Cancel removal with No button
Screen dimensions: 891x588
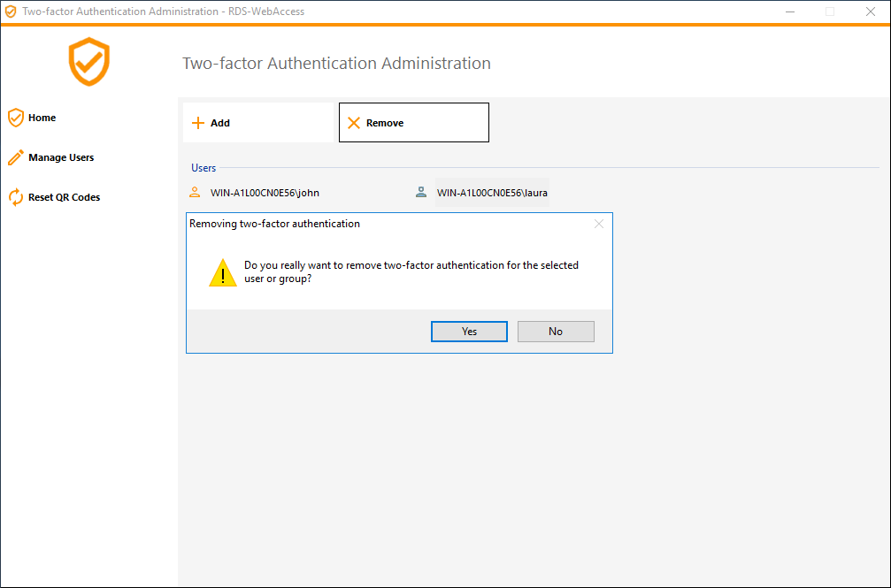pos(556,332)
